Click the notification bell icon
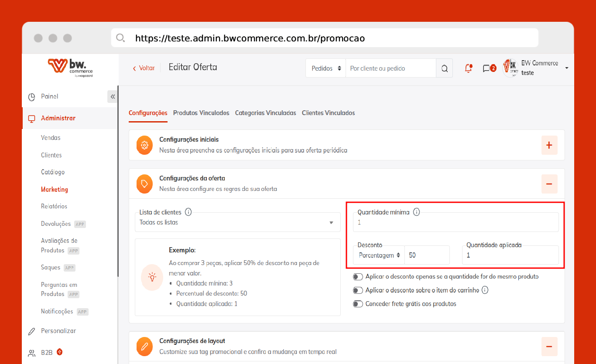 coord(469,68)
